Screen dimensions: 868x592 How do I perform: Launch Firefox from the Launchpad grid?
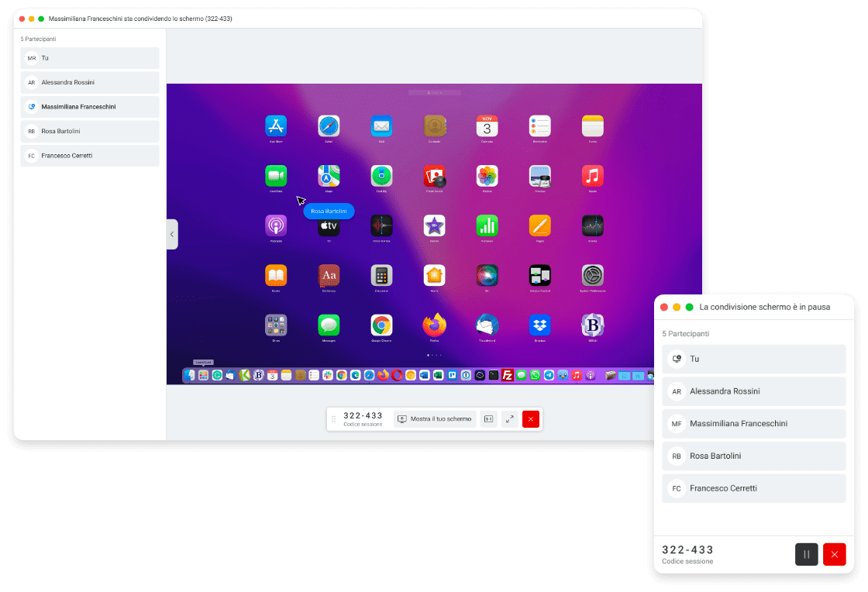coord(435,325)
